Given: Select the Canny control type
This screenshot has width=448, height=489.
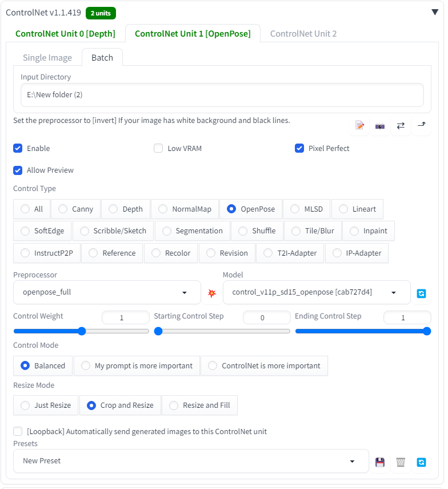Looking at the screenshot, I should coord(63,209).
